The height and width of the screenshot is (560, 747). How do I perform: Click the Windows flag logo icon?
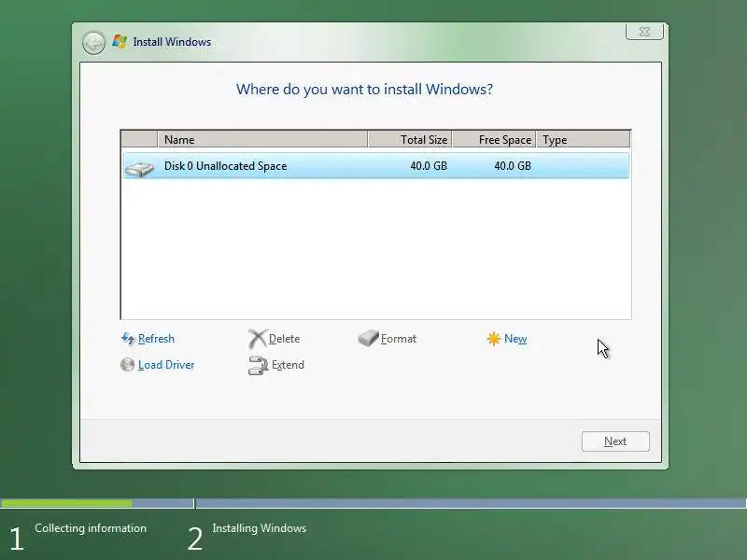pos(120,41)
